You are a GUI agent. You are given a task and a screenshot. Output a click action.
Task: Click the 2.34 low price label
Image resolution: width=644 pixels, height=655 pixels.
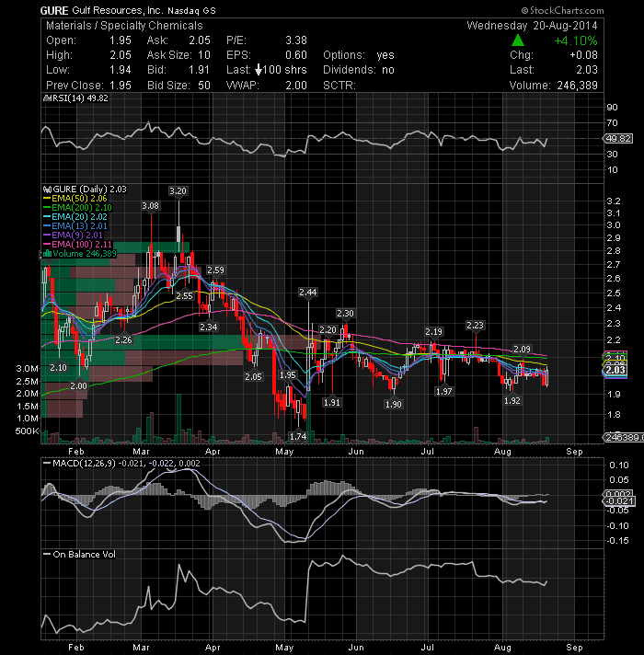[209, 327]
